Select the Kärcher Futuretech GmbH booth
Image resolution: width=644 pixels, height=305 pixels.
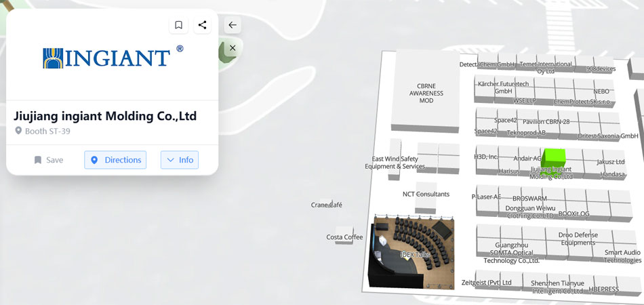[503, 87]
